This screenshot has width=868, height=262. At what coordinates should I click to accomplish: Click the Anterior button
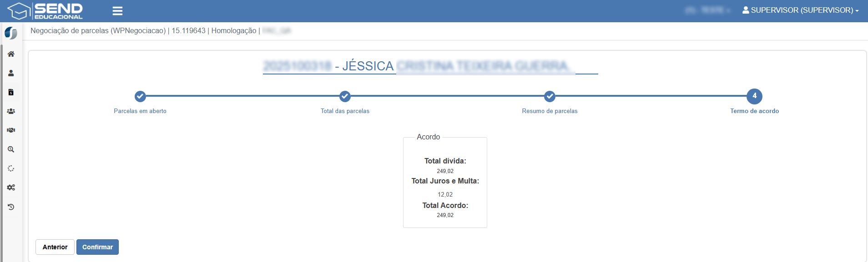[55, 247]
